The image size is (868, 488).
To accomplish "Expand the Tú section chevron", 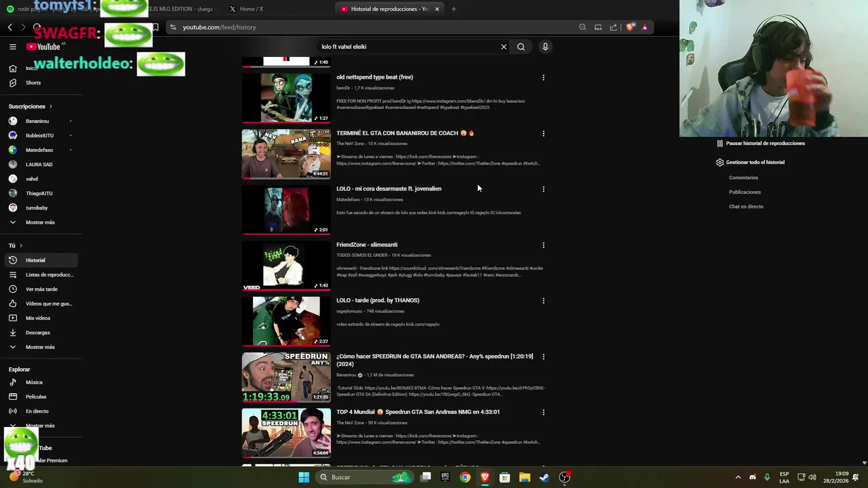I will coord(21,245).
